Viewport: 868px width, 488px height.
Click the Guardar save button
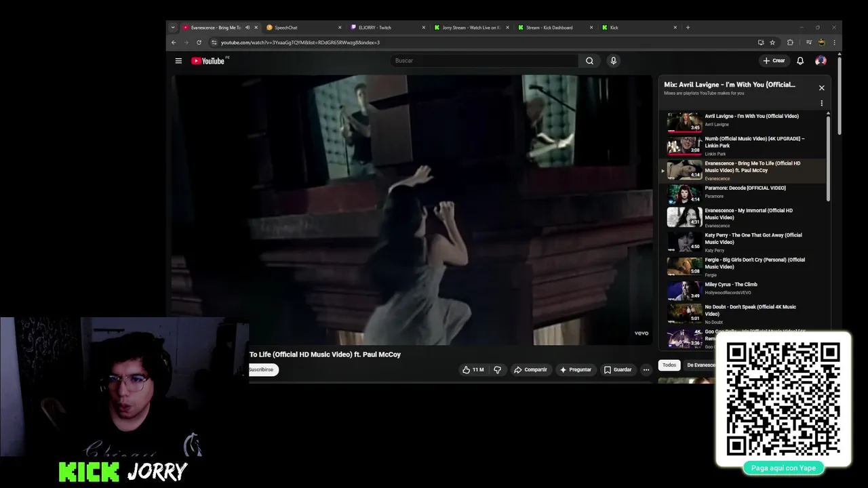tap(618, 369)
